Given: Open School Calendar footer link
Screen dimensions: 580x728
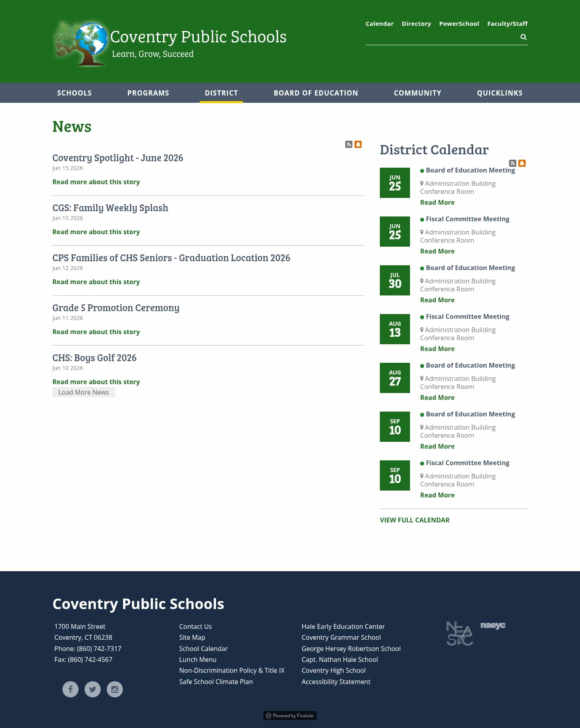Looking at the screenshot, I should (203, 649).
